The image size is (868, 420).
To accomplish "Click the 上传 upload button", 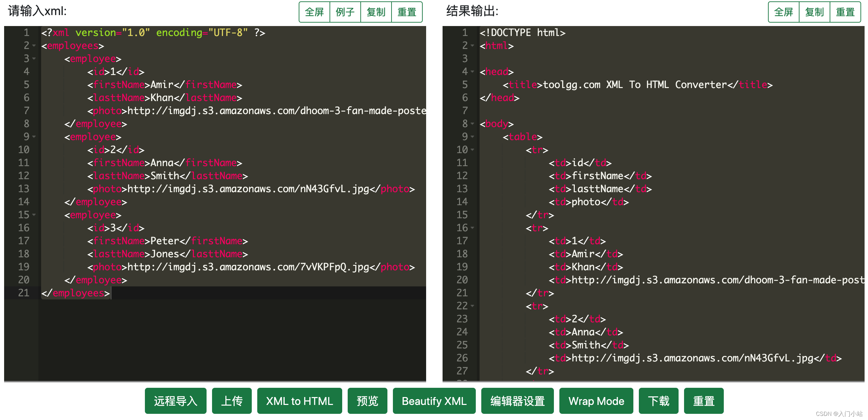I will point(232,401).
